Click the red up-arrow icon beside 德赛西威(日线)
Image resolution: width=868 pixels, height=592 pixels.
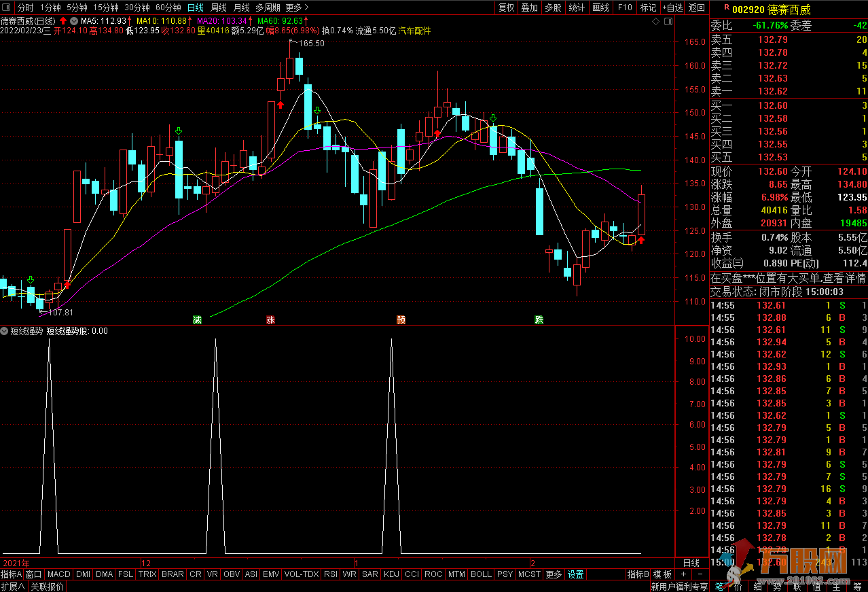pyautogui.click(x=63, y=21)
